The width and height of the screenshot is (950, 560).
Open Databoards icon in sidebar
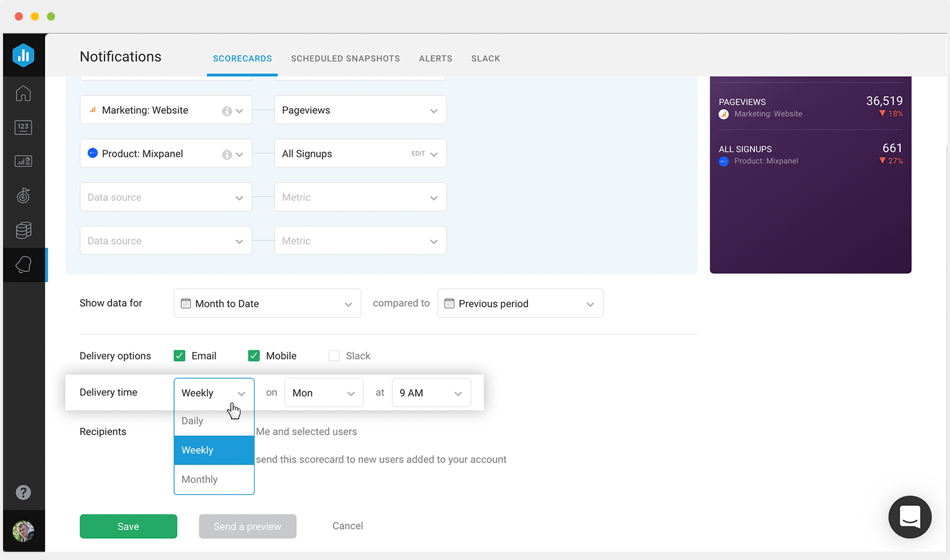[23, 161]
